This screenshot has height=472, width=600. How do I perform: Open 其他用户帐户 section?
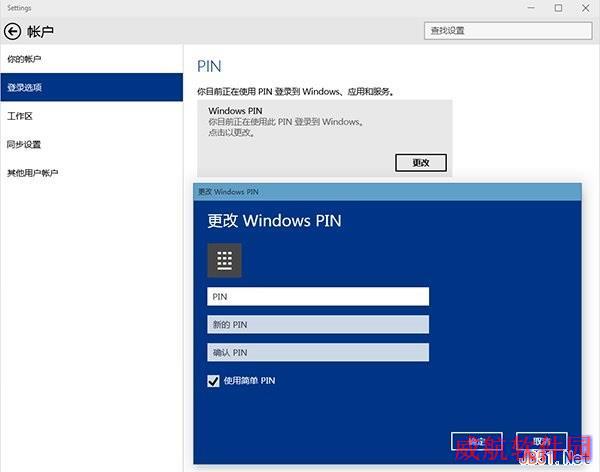tap(91, 173)
